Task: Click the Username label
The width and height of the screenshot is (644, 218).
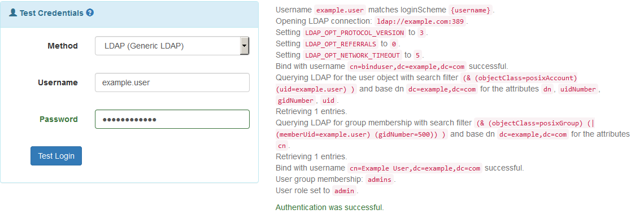Action: tap(58, 82)
